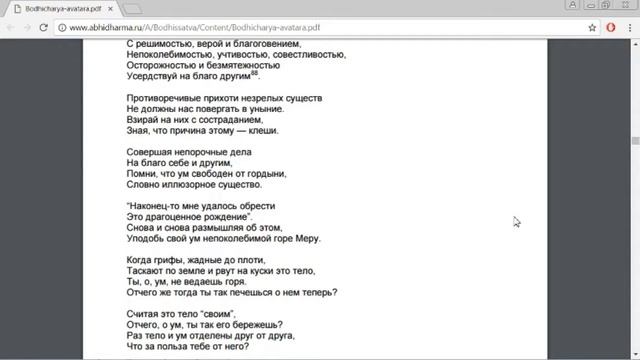Click the line 'Осторожностью и безмятежностью'

[x=203, y=65]
